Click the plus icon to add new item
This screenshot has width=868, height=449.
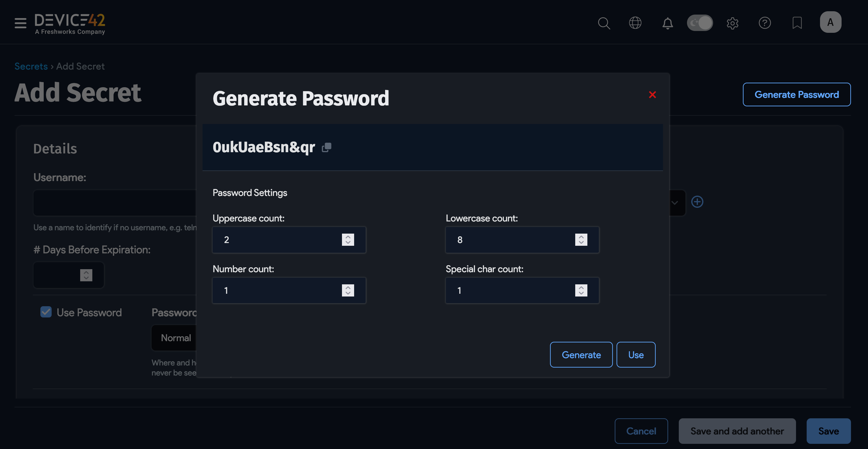(x=697, y=202)
